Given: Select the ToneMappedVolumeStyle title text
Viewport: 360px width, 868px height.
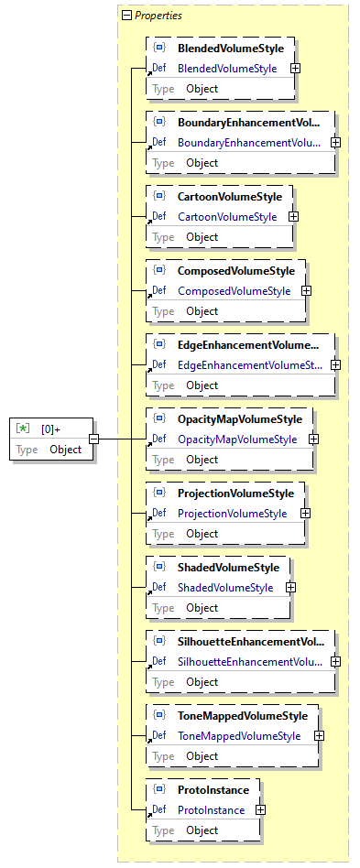Looking at the screenshot, I should click(x=243, y=716).
